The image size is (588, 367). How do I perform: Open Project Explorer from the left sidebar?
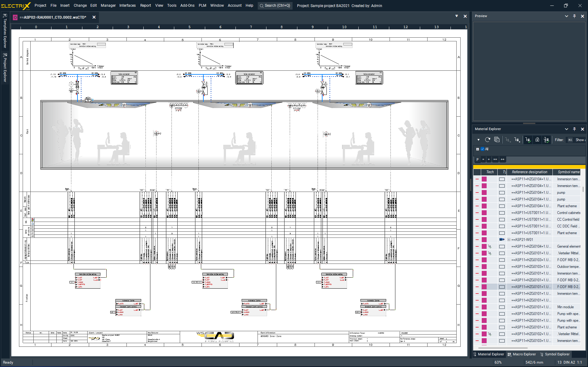(x=5, y=68)
